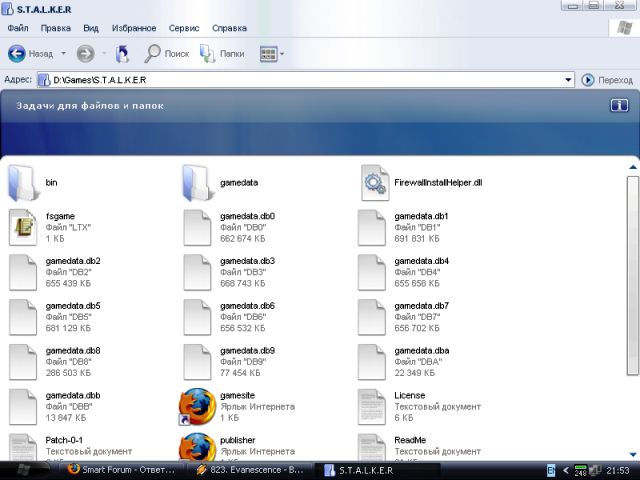Open the gamedata folder icon
This screenshot has height=480, width=640.
tap(198, 183)
